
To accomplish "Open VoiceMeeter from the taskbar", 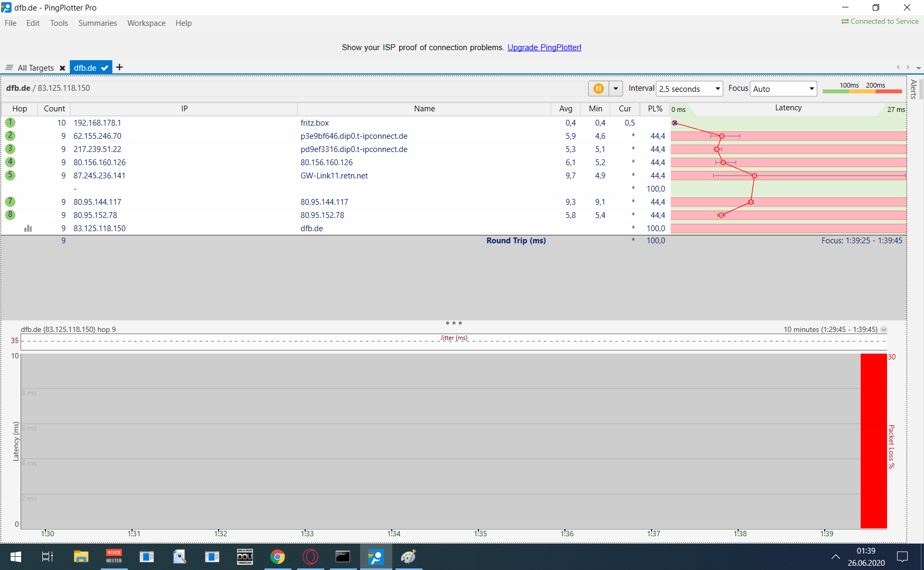I will pyautogui.click(x=114, y=557).
